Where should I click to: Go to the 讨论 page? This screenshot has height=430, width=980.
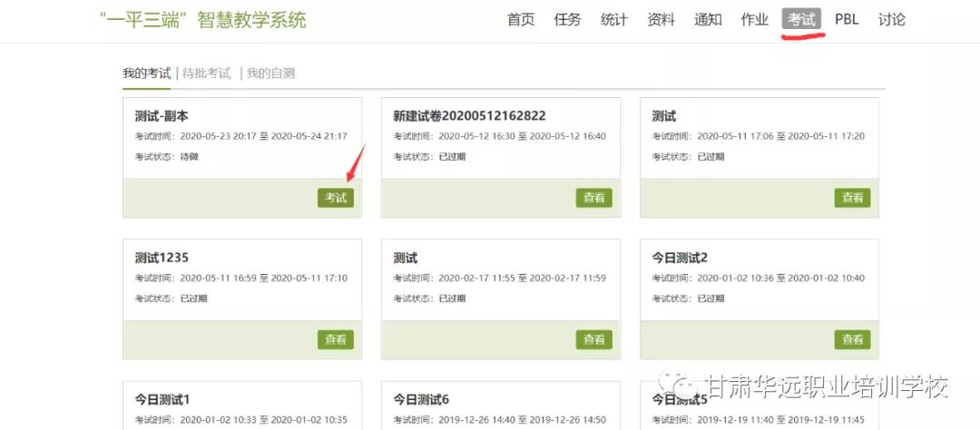pyautogui.click(x=891, y=19)
